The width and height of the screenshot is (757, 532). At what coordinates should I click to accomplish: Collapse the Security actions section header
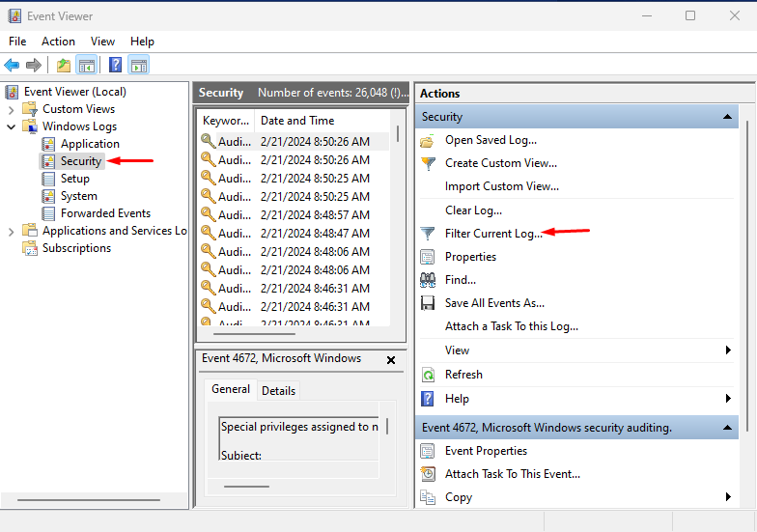729,117
